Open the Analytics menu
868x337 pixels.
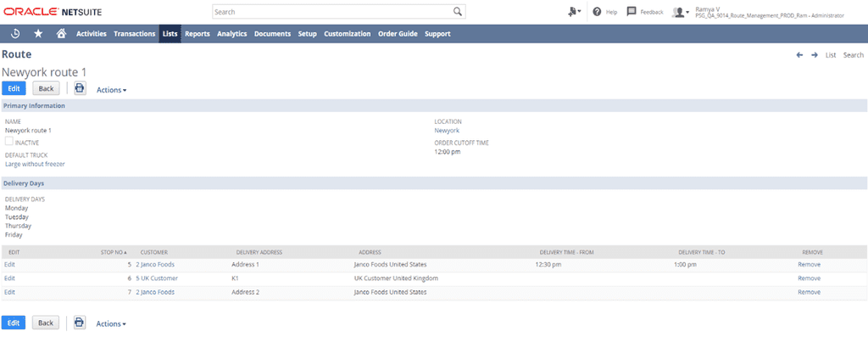tap(232, 34)
